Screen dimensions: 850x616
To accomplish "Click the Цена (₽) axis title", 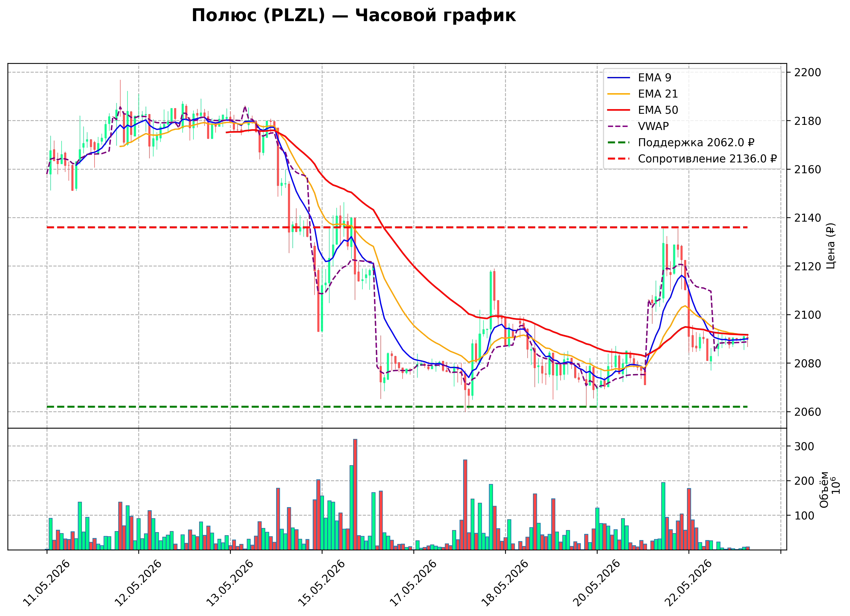I will (831, 246).
